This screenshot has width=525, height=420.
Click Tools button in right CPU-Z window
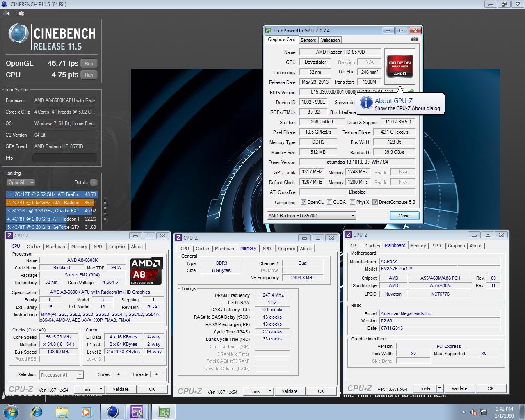pyautogui.click(x=425, y=388)
